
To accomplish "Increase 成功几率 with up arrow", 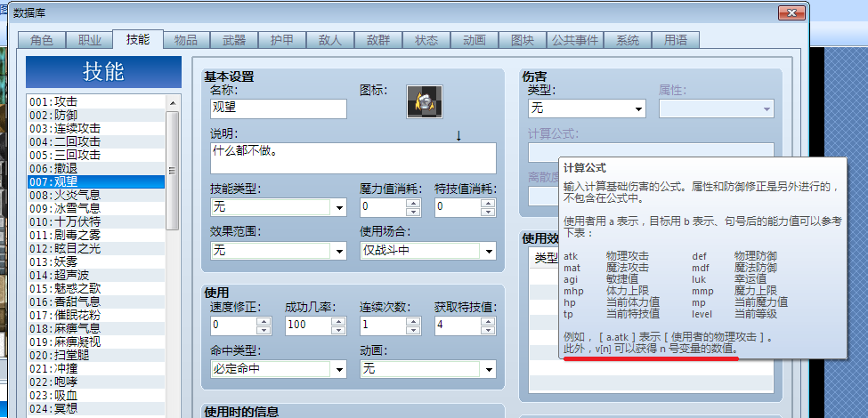I will (x=338, y=321).
